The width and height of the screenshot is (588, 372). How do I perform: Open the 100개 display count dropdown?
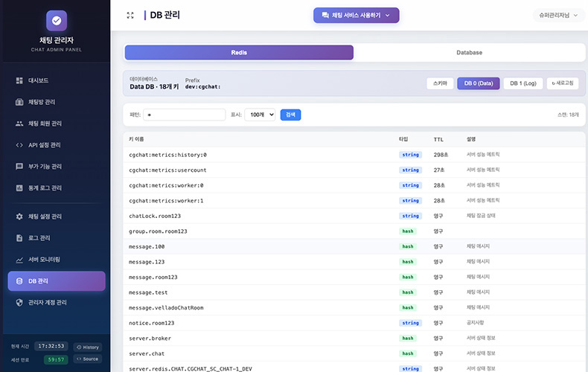point(260,115)
